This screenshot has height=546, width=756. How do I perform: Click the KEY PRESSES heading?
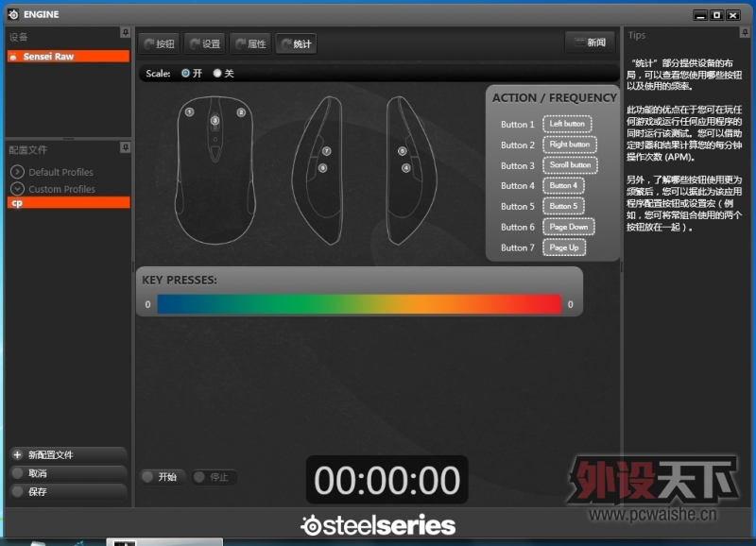tap(180, 280)
